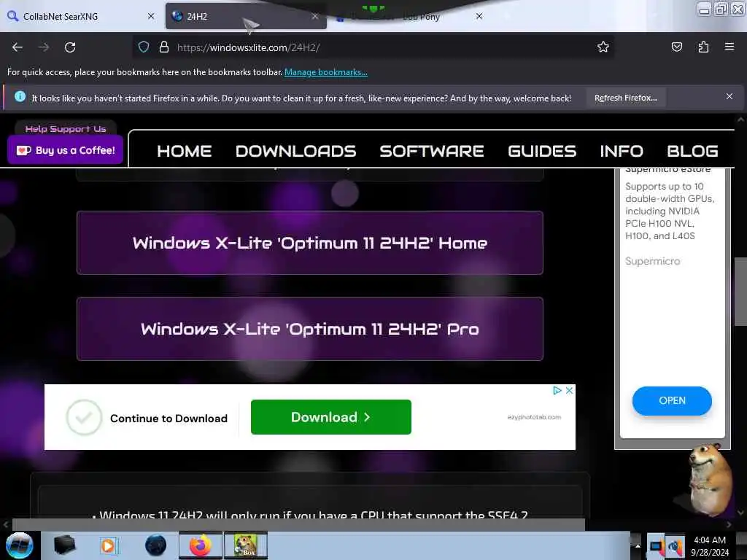Click the Windows Start orb
747x560 pixels.
(x=20, y=545)
